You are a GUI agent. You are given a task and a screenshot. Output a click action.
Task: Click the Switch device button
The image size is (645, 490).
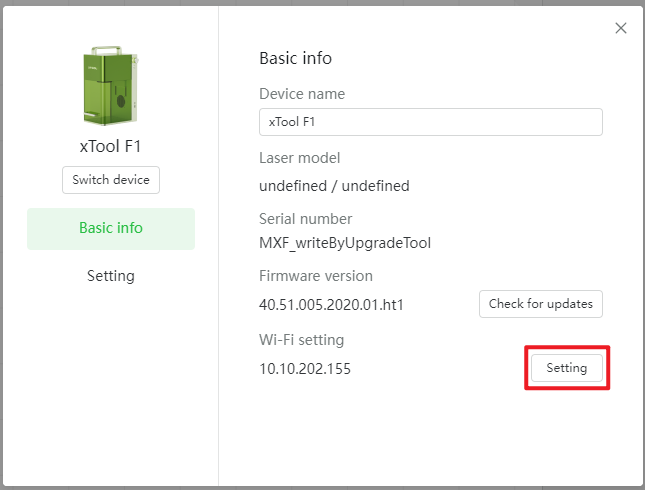(111, 180)
